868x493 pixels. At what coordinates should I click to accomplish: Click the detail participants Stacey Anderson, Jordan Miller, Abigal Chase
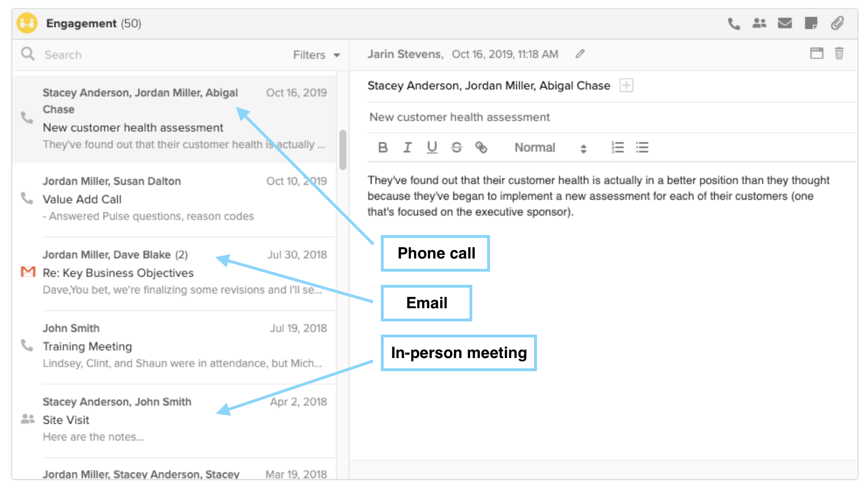[x=489, y=86]
